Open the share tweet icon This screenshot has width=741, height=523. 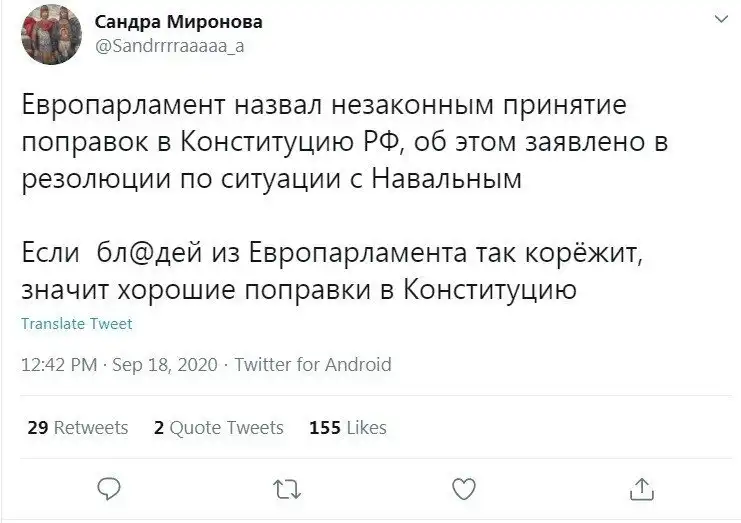tap(640, 488)
